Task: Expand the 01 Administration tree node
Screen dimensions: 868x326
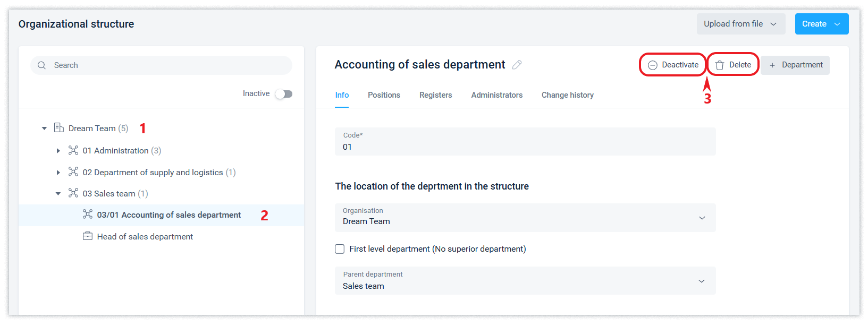Action: pos(58,151)
